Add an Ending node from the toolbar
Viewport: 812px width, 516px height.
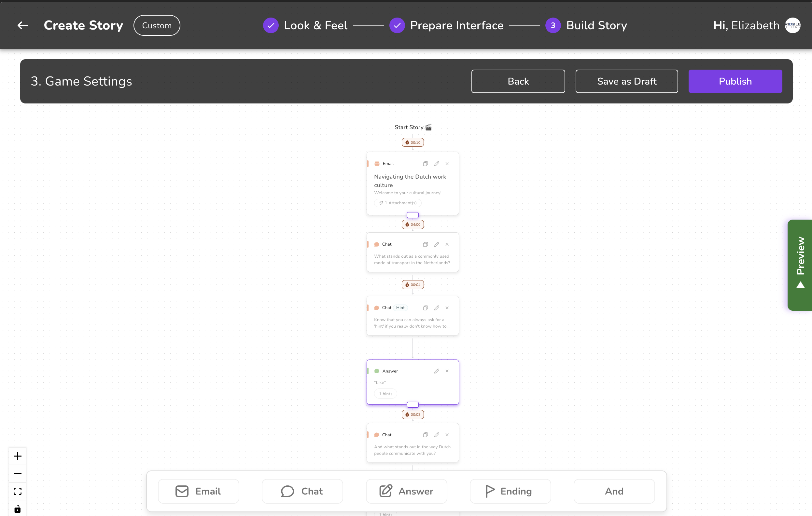click(510, 491)
